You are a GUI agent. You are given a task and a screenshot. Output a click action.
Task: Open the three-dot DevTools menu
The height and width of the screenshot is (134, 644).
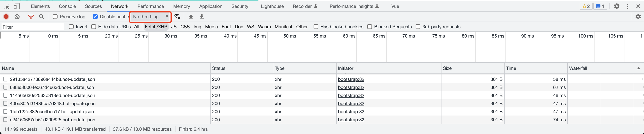(x=628, y=6)
